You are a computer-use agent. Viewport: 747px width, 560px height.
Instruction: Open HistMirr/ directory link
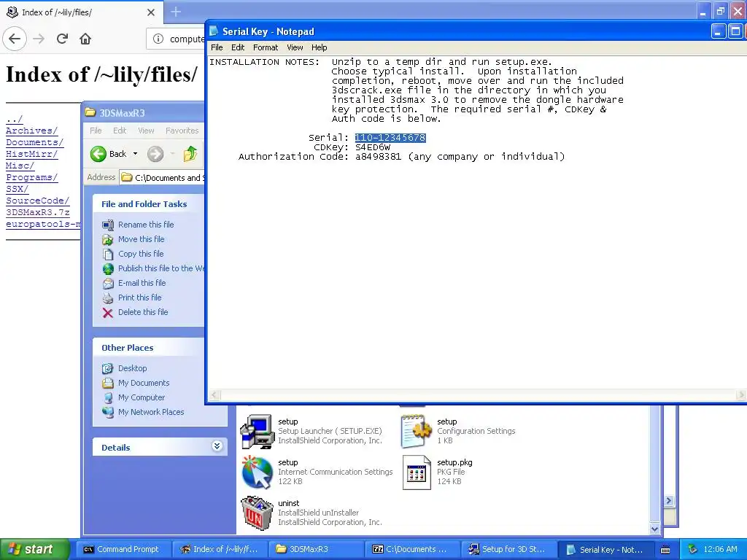coord(31,154)
